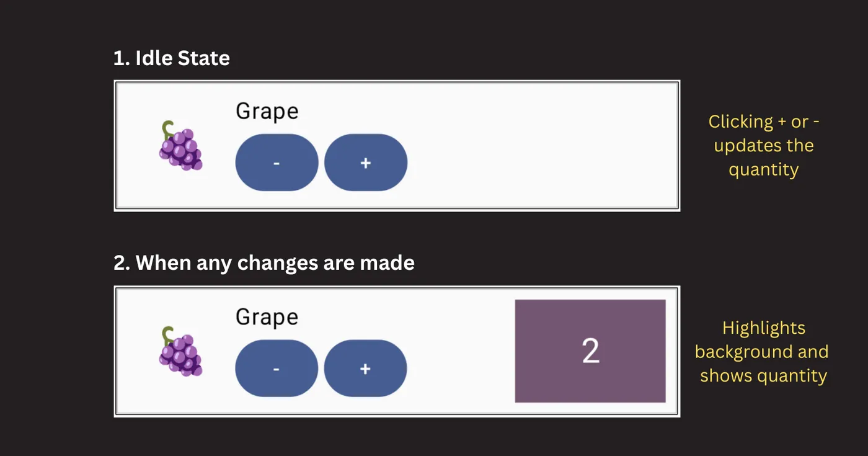The image size is (868, 456).
Task: Click the grape icon in the changes-made card
Action: (x=180, y=352)
